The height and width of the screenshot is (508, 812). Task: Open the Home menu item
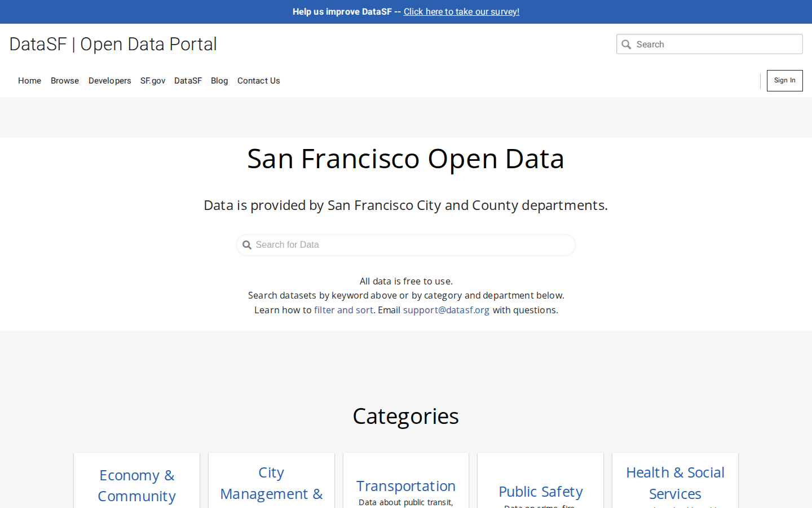[29, 81]
